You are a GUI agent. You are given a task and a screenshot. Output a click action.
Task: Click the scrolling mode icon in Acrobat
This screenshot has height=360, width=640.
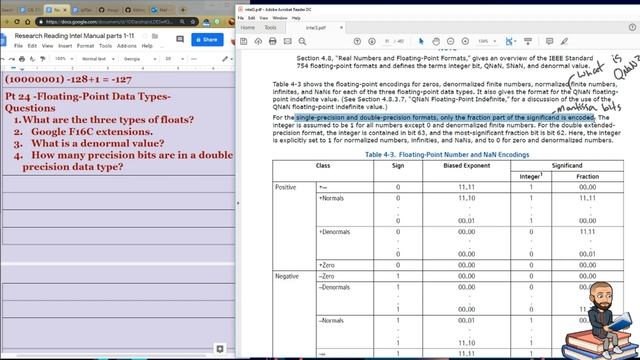pyautogui.click(x=528, y=41)
